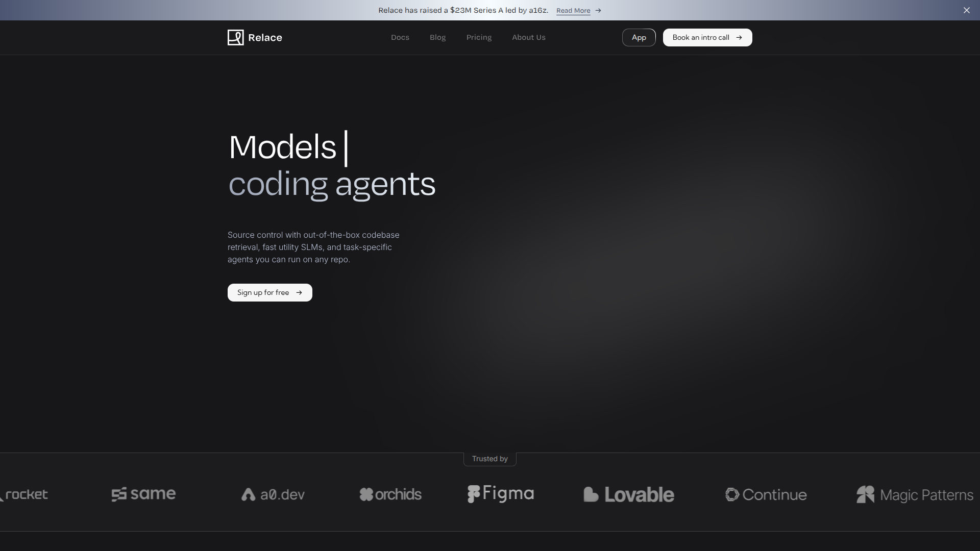
Task: Click the orchids logo
Action: pos(390,494)
